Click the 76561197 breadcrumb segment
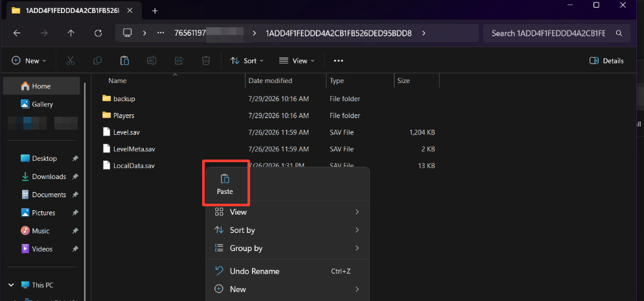The height and width of the screenshot is (301, 644). (208, 33)
